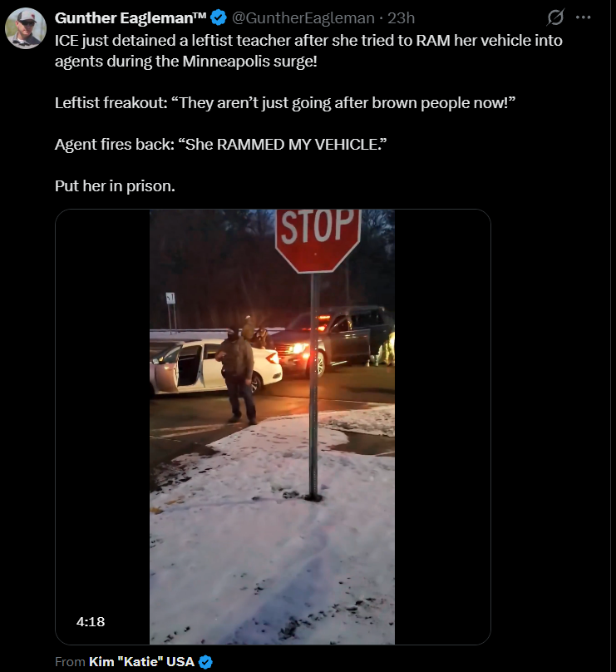
Task: Click the "Agent fires back" line
Action: (220, 145)
